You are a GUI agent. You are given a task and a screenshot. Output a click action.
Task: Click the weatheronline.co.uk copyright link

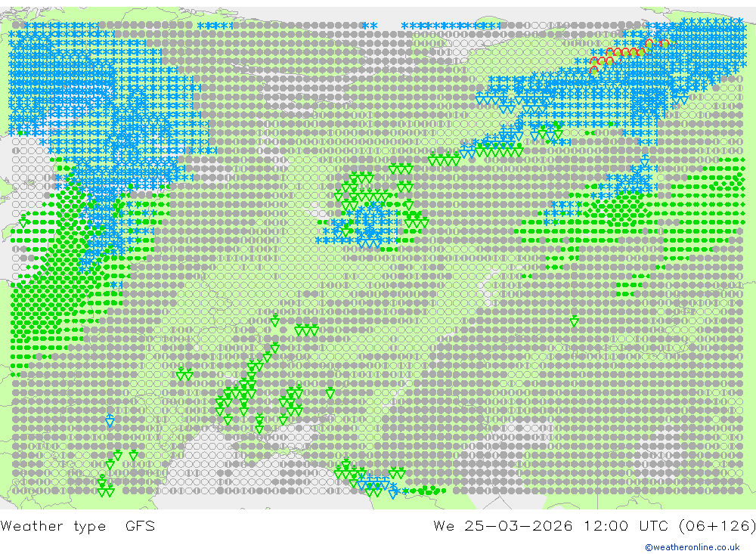click(x=692, y=547)
